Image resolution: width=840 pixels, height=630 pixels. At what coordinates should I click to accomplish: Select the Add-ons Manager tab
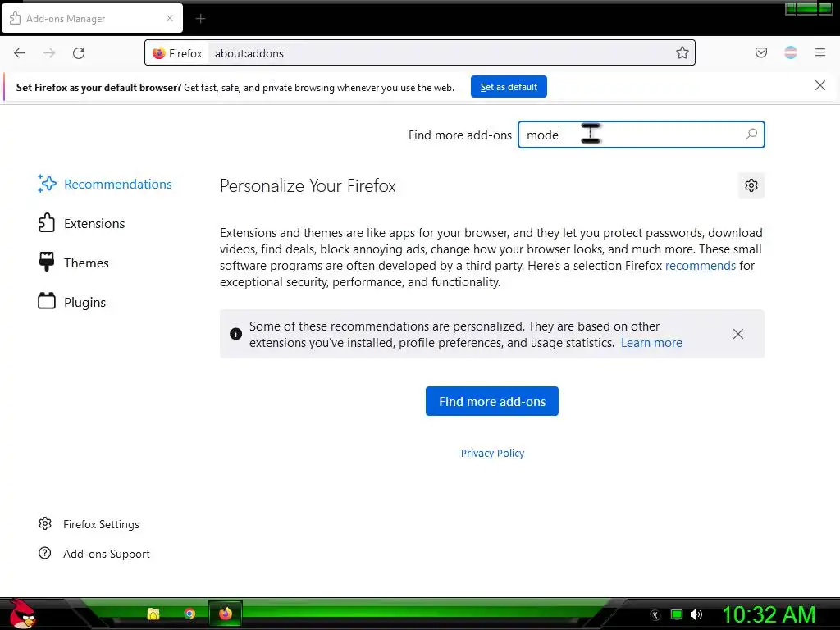tap(92, 18)
